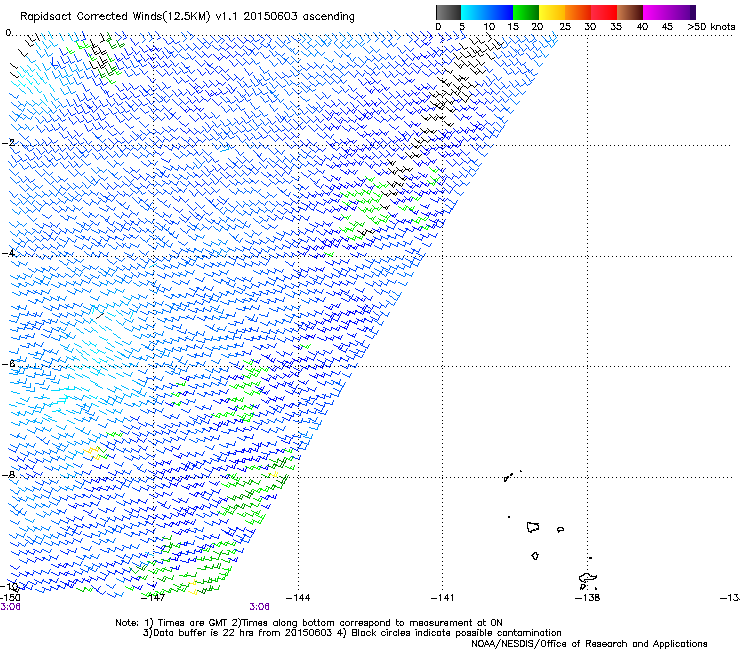Click the "40" label under the color bar
The height and width of the screenshot is (650, 740).
click(x=642, y=27)
